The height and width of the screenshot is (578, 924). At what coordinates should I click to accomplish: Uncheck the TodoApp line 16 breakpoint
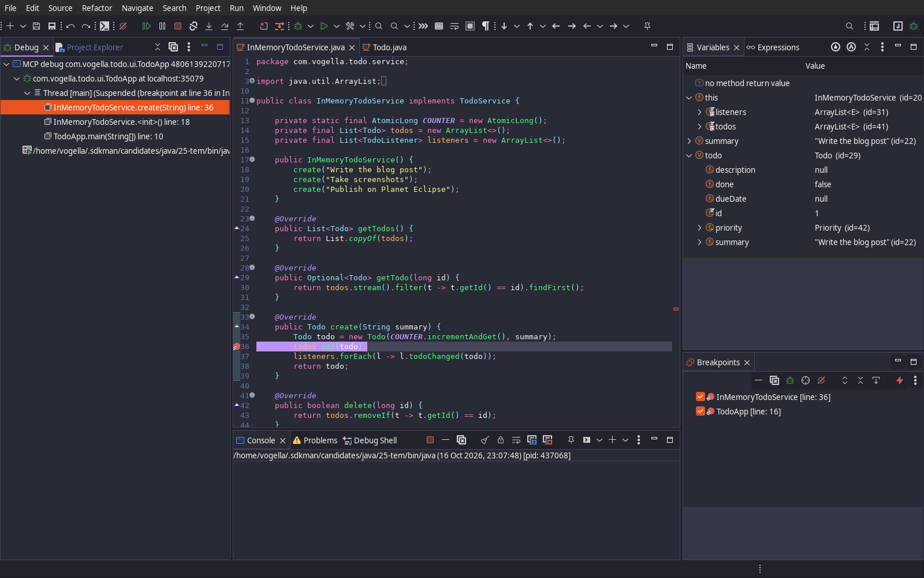point(701,411)
